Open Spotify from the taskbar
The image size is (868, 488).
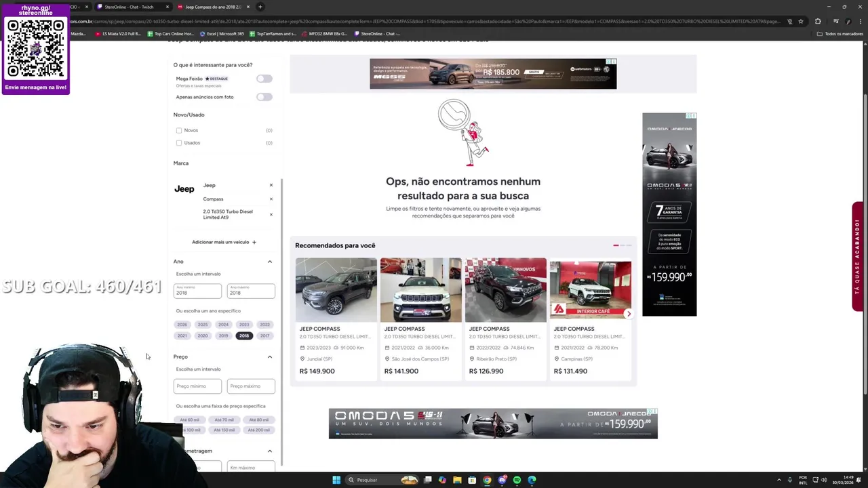517,480
